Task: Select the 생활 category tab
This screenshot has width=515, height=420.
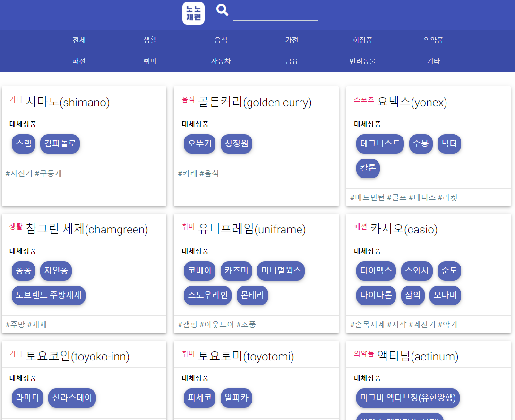Action: (150, 40)
